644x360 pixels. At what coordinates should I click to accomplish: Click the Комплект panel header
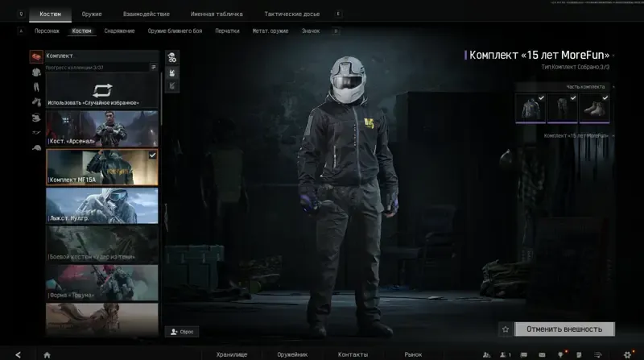point(102,56)
